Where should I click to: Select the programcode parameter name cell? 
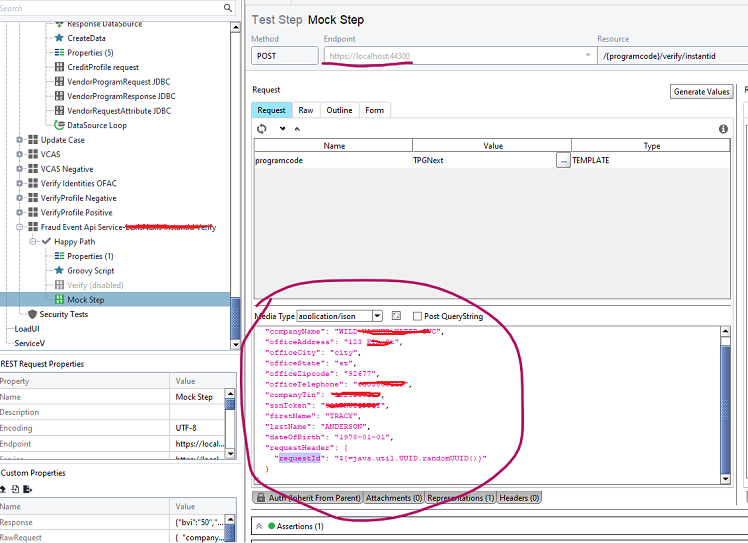(333, 161)
